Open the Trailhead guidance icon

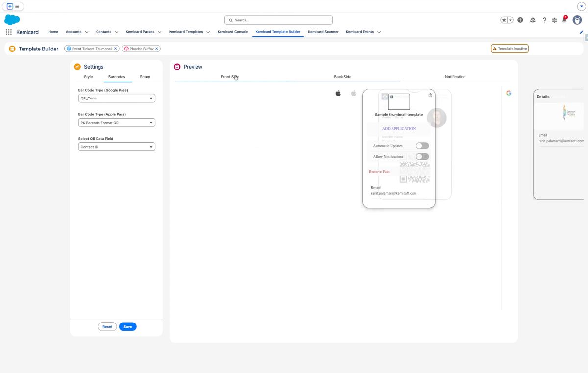point(533,20)
